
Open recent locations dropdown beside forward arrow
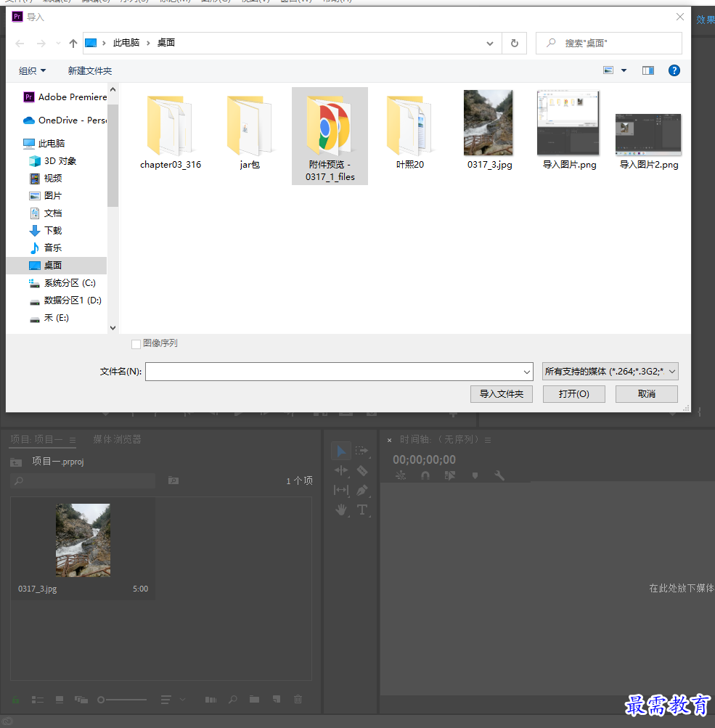click(x=59, y=43)
